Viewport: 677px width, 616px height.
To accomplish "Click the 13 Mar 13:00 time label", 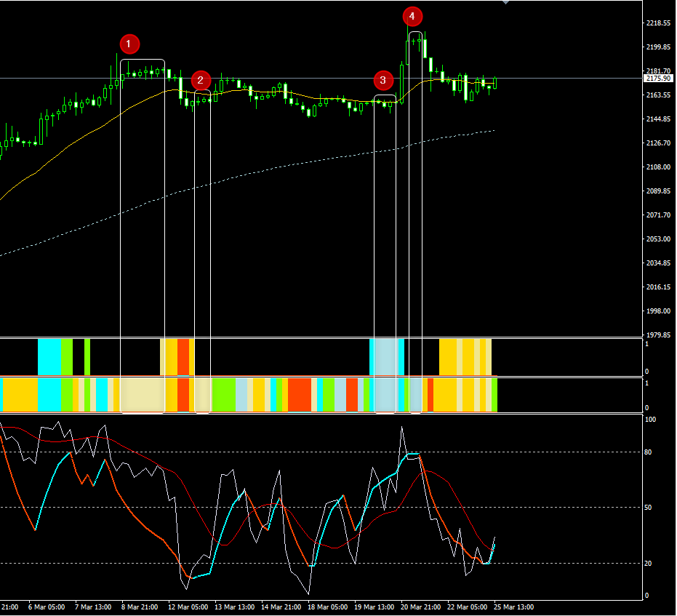I will [234, 607].
